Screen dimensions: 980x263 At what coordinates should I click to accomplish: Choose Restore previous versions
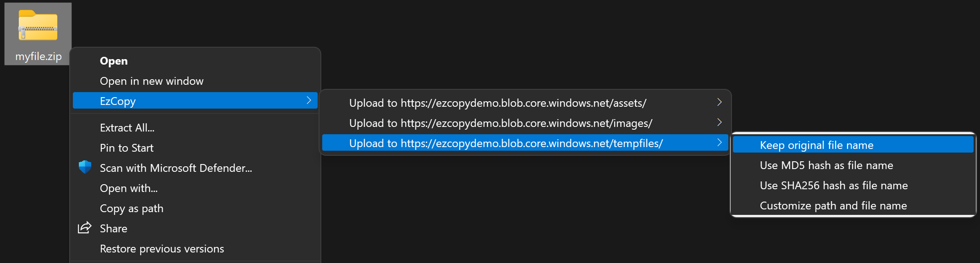click(x=162, y=249)
